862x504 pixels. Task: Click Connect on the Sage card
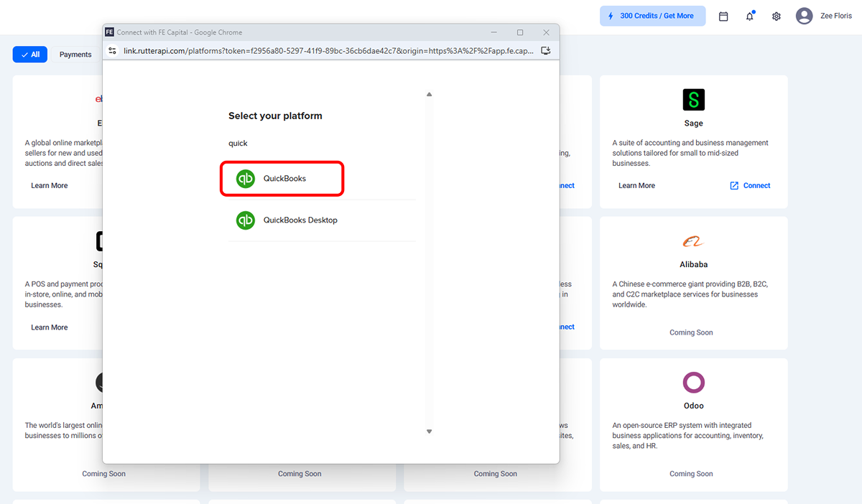click(756, 186)
